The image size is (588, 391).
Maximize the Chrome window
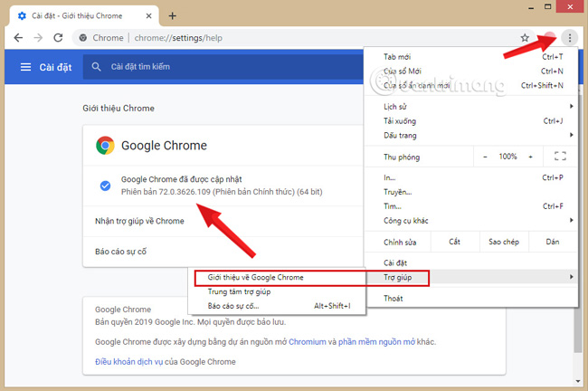click(548, 6)
